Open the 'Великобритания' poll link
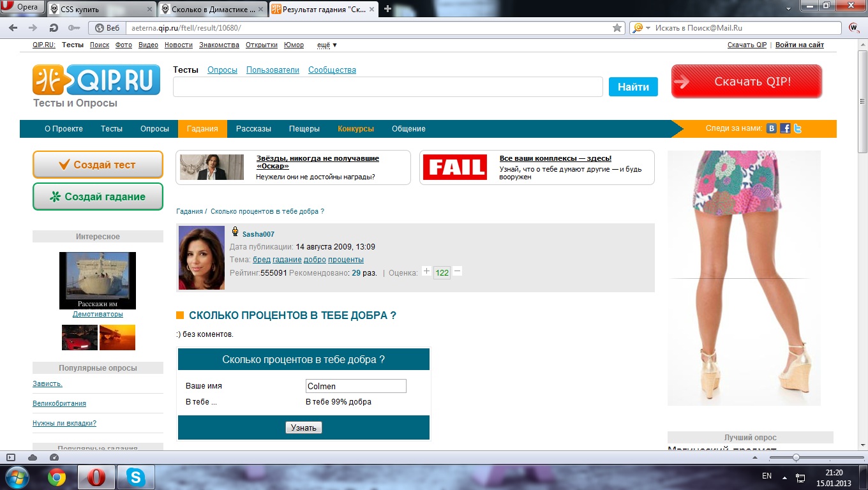This screenshot has width=868, height=490. click(x=59, y=403)
